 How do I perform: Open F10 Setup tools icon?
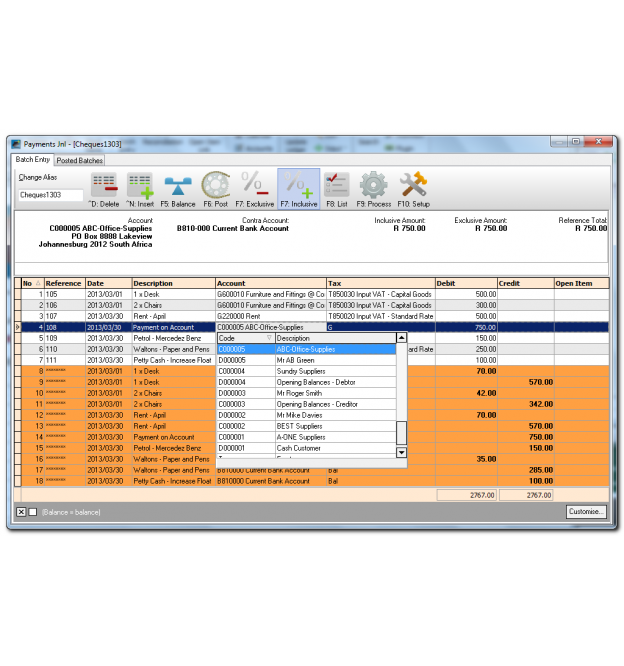(413, 185)
